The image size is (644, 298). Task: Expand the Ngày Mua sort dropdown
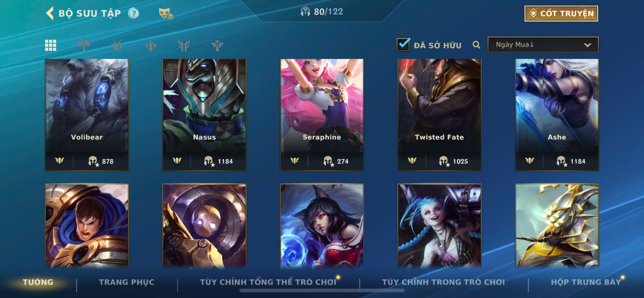click(x=543, y=45)
